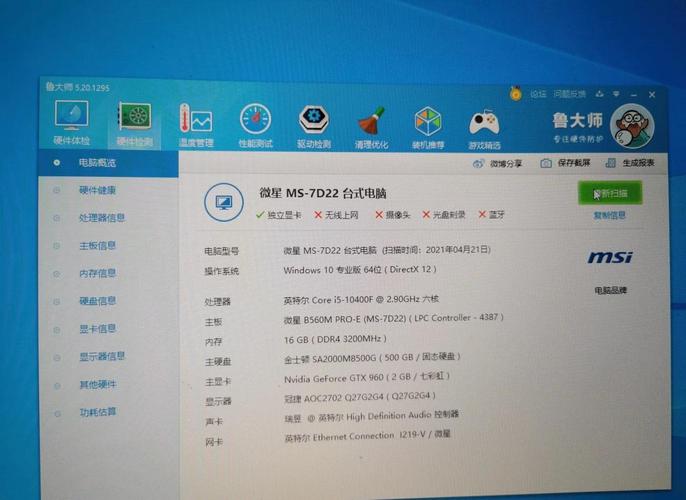Viewport: 686px width, 500px height.
Task: Click the skin/theme icon in title bar
Action: (599, 94)
